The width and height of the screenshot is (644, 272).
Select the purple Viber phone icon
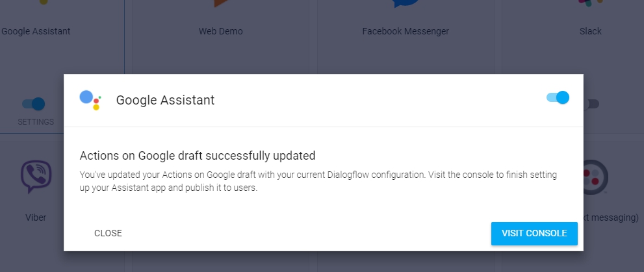[x=36, y=177]
